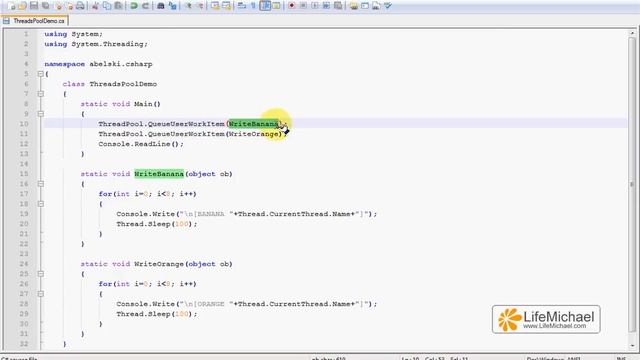Toggle Word Wrap in the toolbar
640x360 pixels.
[x=242, y=6]
